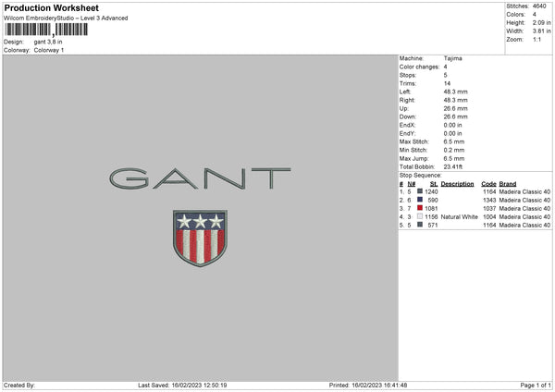Click thread code 1004

pos(489,217)
